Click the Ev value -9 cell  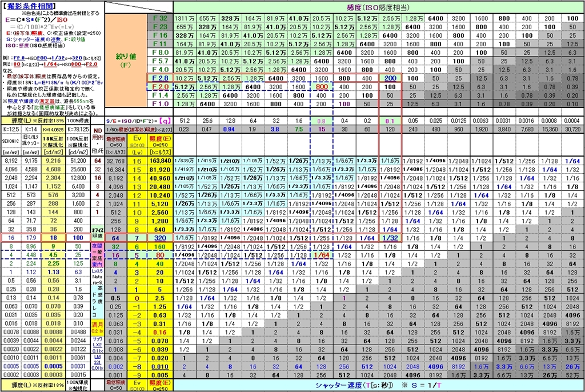137,375
